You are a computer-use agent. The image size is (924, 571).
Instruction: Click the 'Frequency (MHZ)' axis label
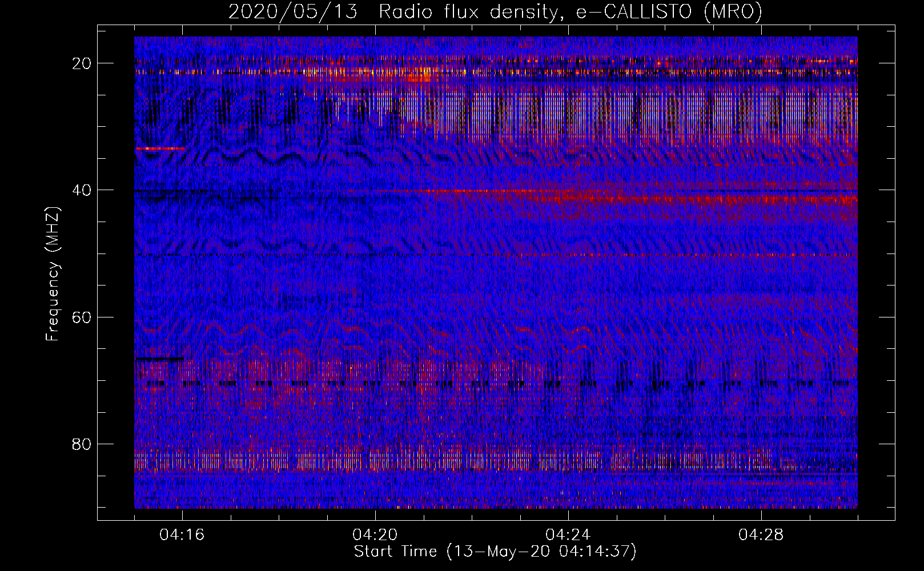53,274
